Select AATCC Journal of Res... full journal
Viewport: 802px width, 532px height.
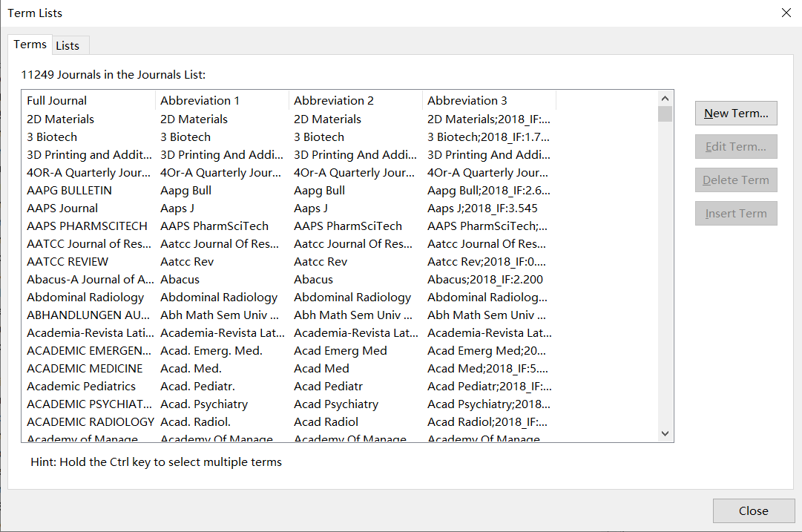tap(89, 244)
